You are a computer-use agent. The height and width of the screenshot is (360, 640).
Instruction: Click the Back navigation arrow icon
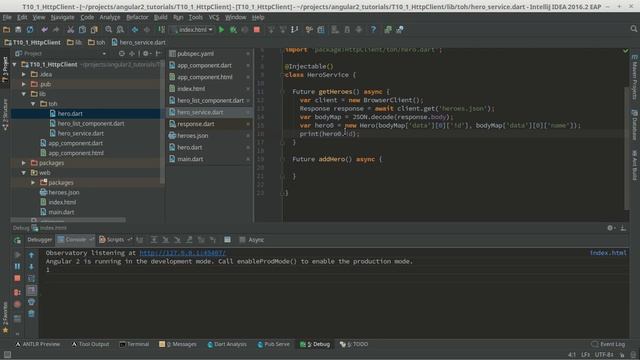point(135,29)
